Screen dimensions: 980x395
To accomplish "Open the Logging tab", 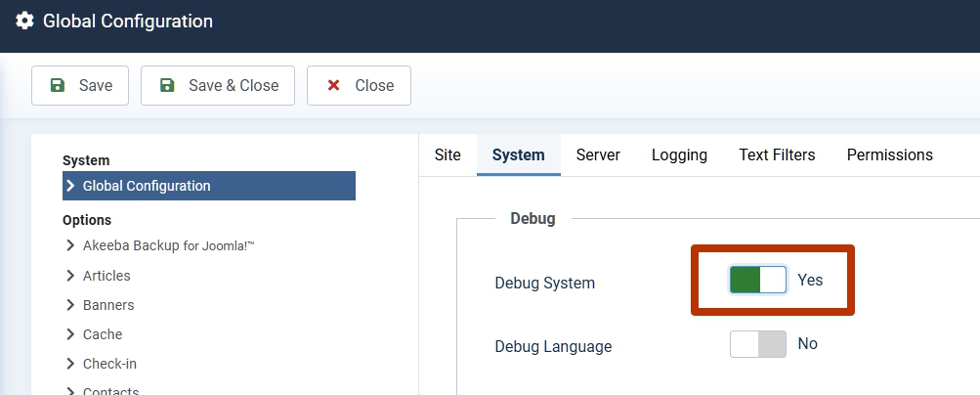I will coord(679,154).
